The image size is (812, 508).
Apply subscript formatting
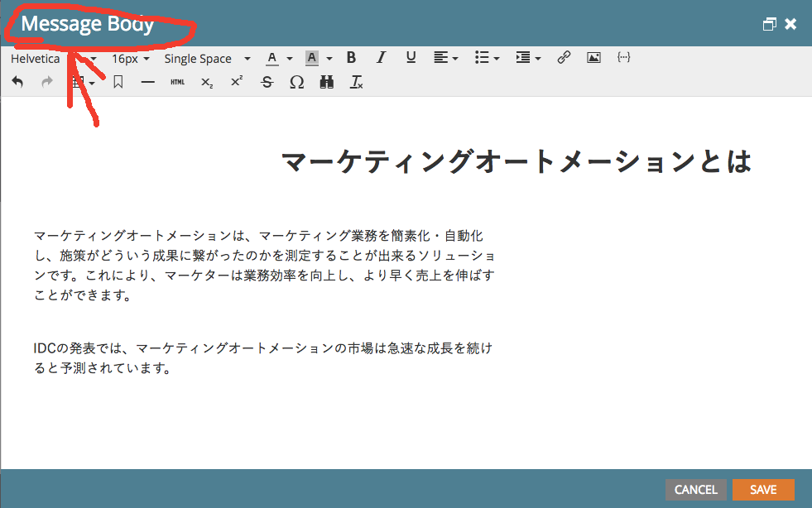[207, 82]
